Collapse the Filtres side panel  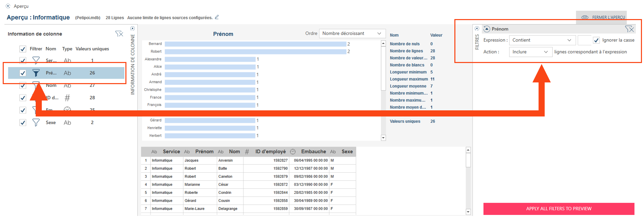tap(477, 29)
